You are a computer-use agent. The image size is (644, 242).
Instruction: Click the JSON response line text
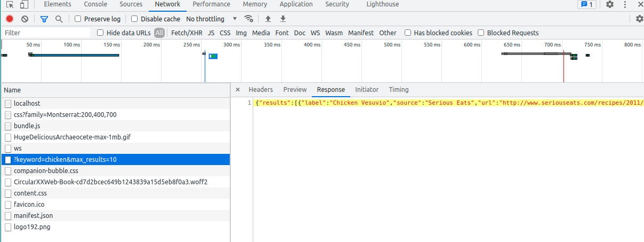(x=449, y=103)
